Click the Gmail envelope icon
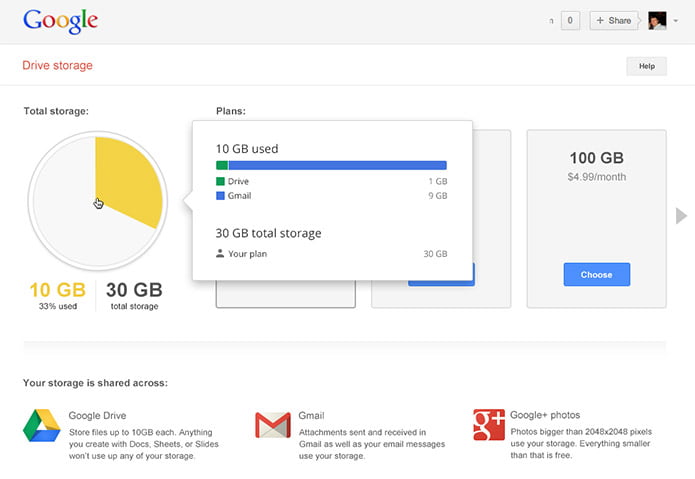The image size is (695, 479). [273, 425]
